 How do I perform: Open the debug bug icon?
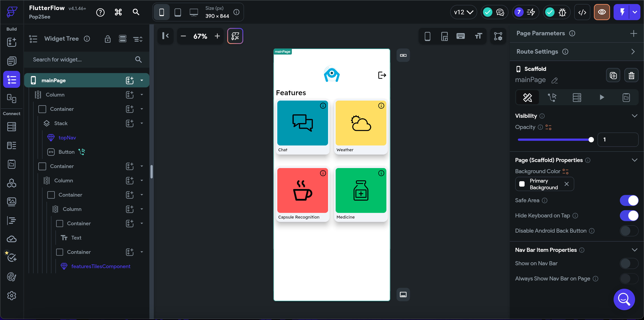[x=562, y=12]
